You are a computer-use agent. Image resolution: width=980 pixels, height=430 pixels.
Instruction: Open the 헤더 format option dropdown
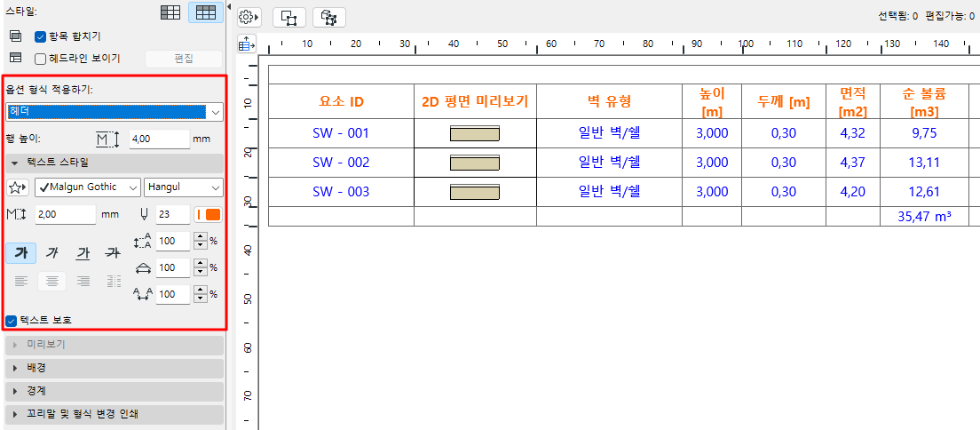[115, 112]
